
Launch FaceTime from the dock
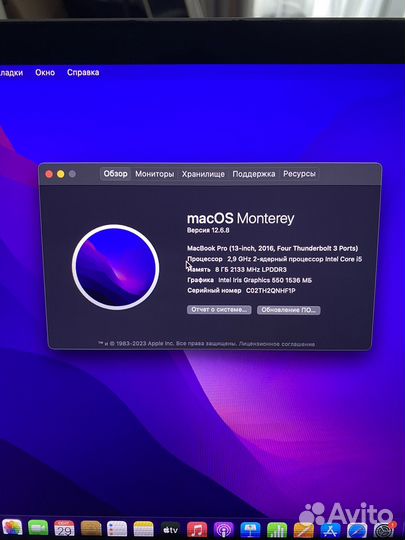tap(38, 528)
